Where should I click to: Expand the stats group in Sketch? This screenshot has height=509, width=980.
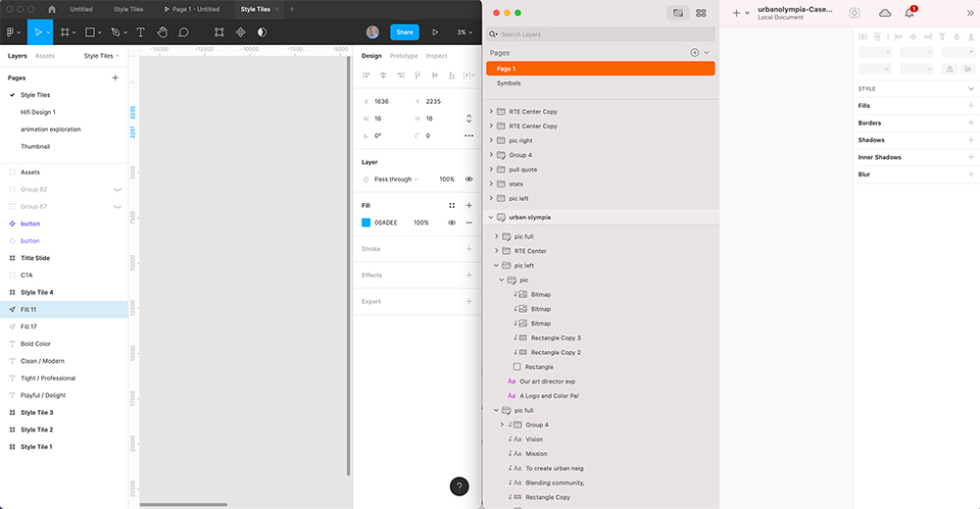(491, 183)
